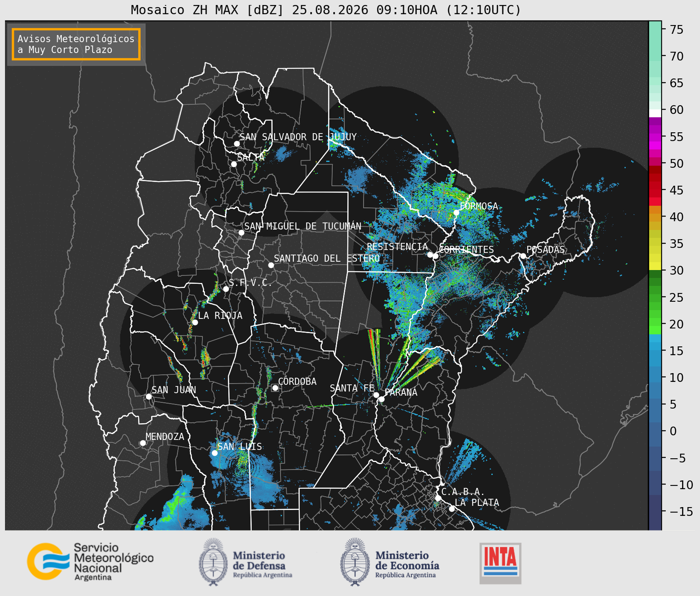Click the Posadas city dot
Image resolution: width=700 pixels, height=596 pixels.
523,256
